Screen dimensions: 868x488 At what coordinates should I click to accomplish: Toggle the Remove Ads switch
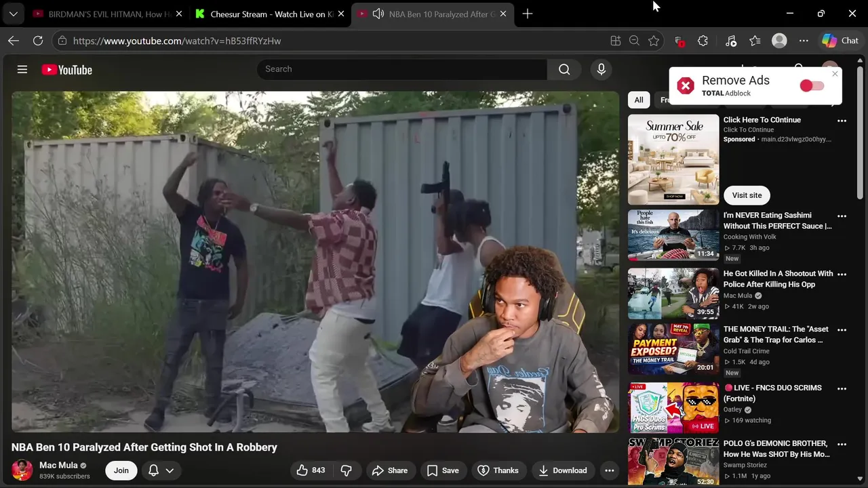tap(812, 85)
